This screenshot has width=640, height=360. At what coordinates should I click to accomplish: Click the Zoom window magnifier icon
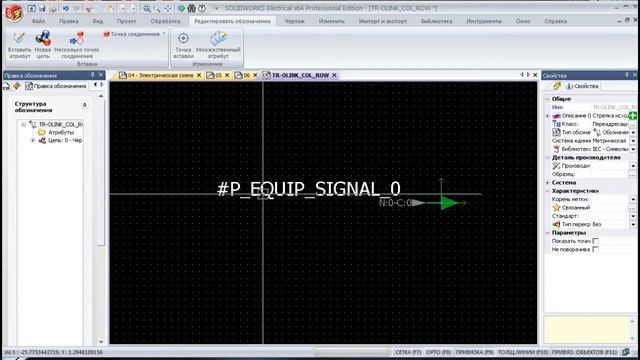pyautogui.click(x=157, y=8)
